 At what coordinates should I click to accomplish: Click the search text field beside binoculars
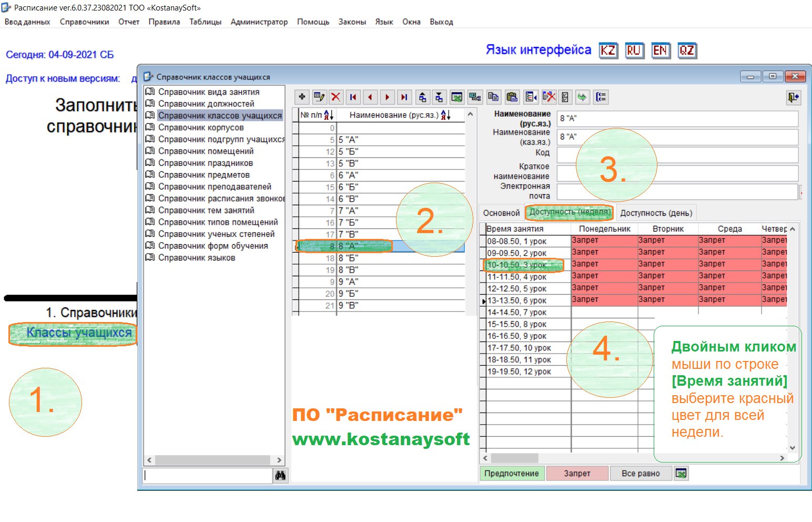pyautogui.click(x=207, y=476)
